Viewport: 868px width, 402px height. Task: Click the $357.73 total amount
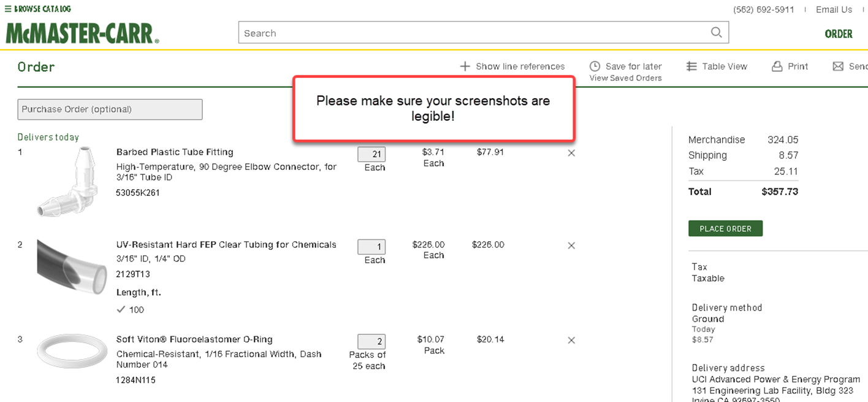pyautogui.click(x=780, y=191)
